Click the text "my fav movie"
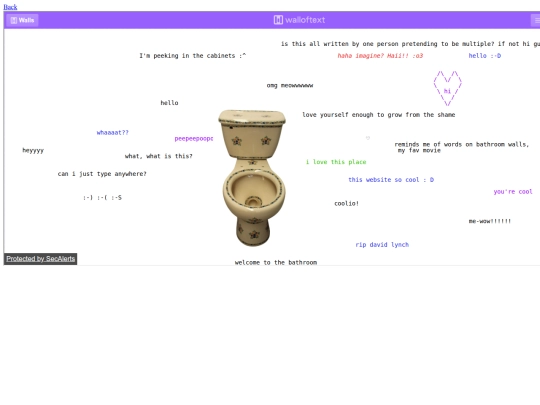540x405 pixels. (419, 150)
